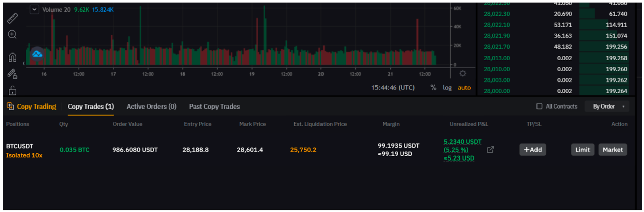Open the Past Copy Trades tab
Image resolution: width=644 pixels, height=212 pixels.
pos(214,107)
